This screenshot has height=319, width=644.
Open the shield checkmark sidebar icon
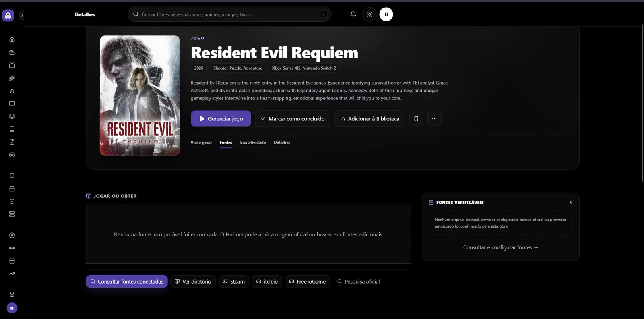[12, 201]
